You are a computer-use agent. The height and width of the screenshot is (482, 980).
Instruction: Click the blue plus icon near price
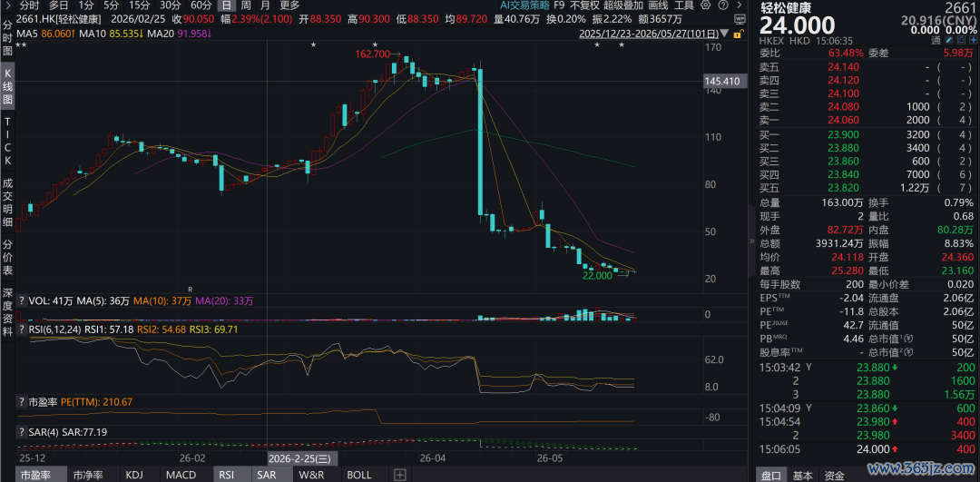tap(973, 40)
